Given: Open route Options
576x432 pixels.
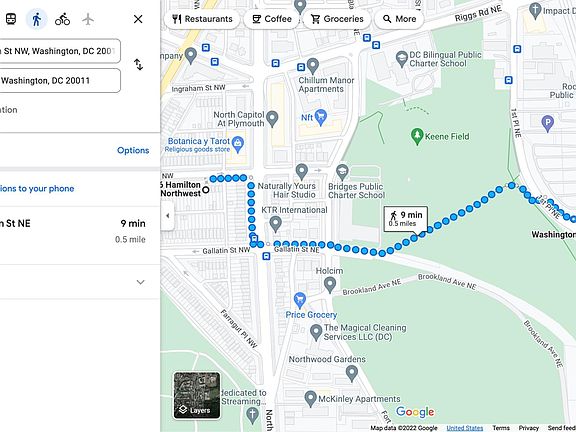Looking at the screenshot, I should [x=133, y=150].
